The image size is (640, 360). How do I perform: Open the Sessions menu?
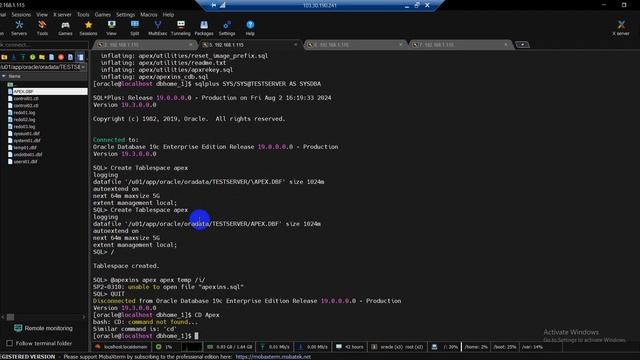tap(21, 14)
